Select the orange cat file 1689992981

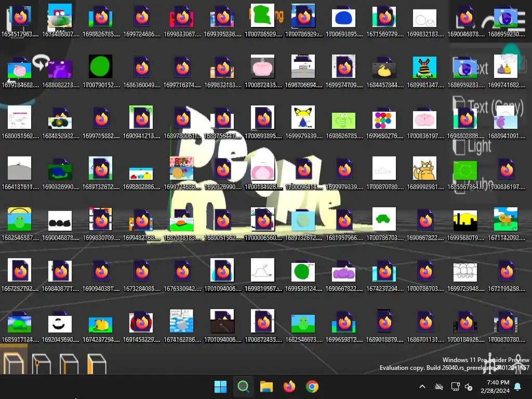(x=425, y=173)
